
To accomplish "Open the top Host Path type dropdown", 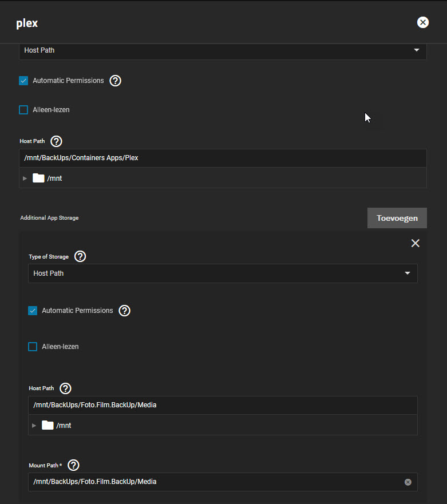I will coord(222,50).
